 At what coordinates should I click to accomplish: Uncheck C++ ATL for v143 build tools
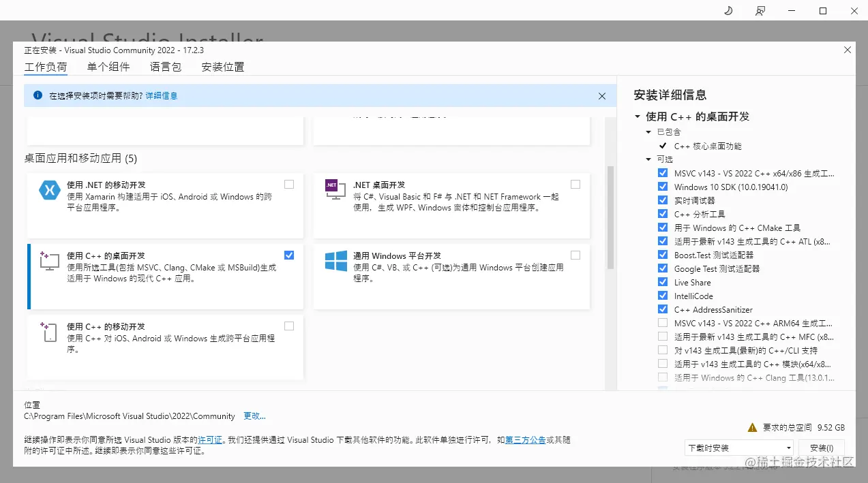point(663,241)
